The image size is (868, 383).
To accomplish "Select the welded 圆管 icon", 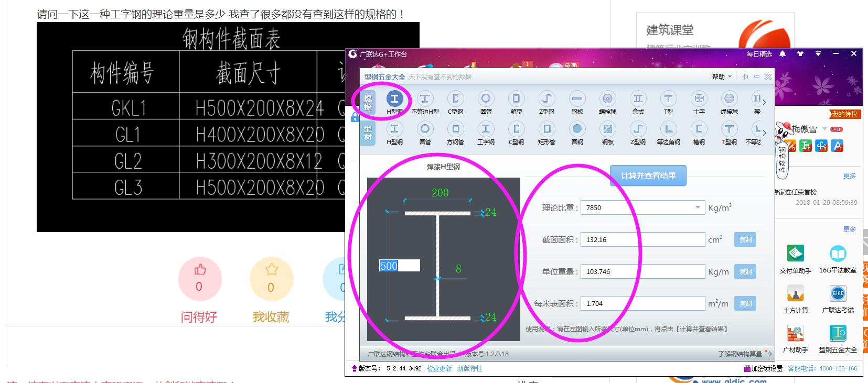I will tap(486, 99).
